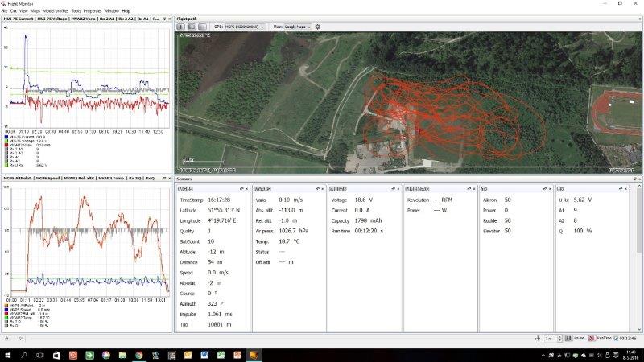Open the bottom-left altitude chart panel menu arrow

coord(164,178)
